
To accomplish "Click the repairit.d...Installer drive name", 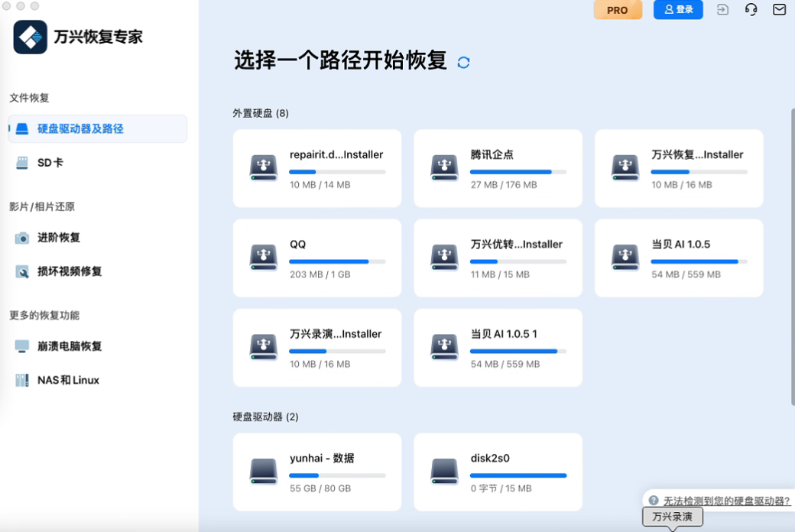I will point(336,154).
